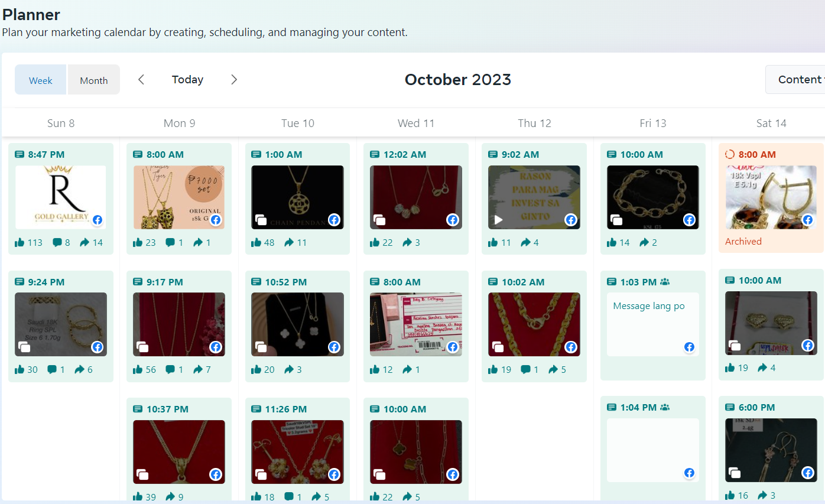Screen dimensions: 825x504
Task: Click the album icon on Sat 10:00 AM post
Action: 735,345
